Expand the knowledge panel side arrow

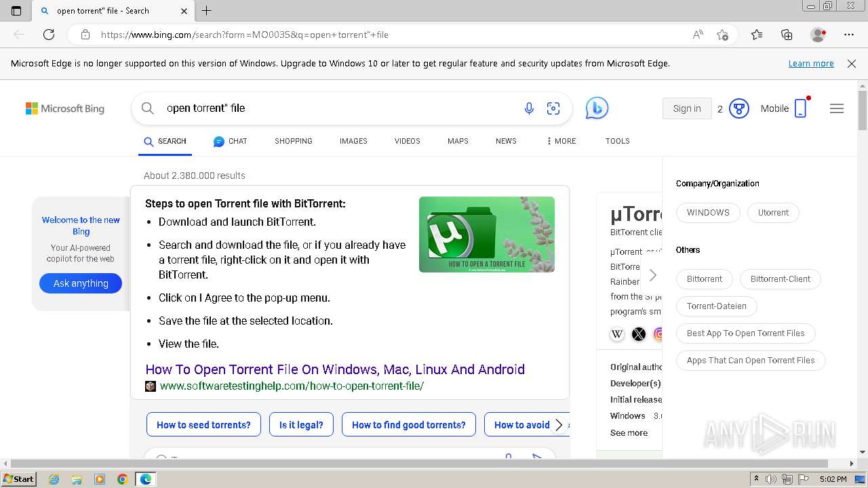pyautogui.click(x=652, y=275)
